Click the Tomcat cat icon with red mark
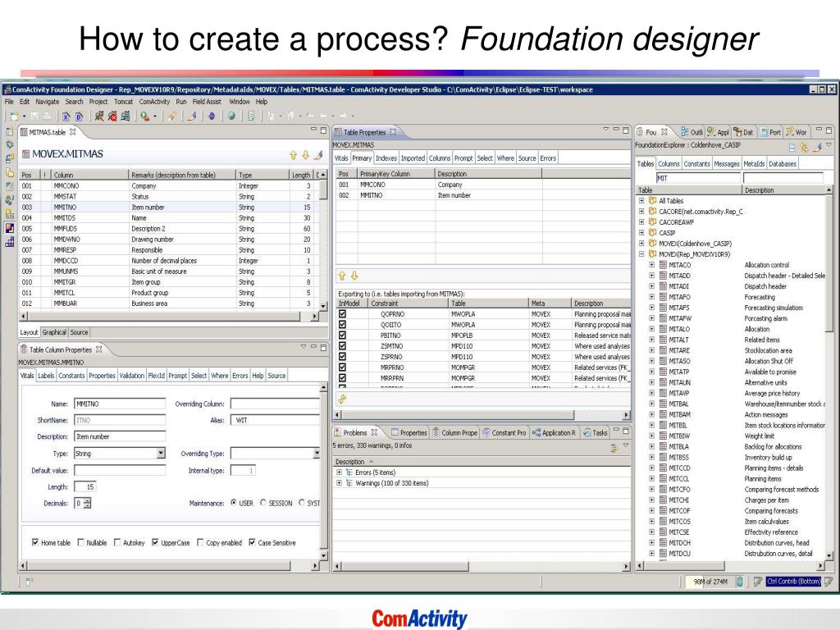Viewport: 840px width, 630px height. coord(112,116)
